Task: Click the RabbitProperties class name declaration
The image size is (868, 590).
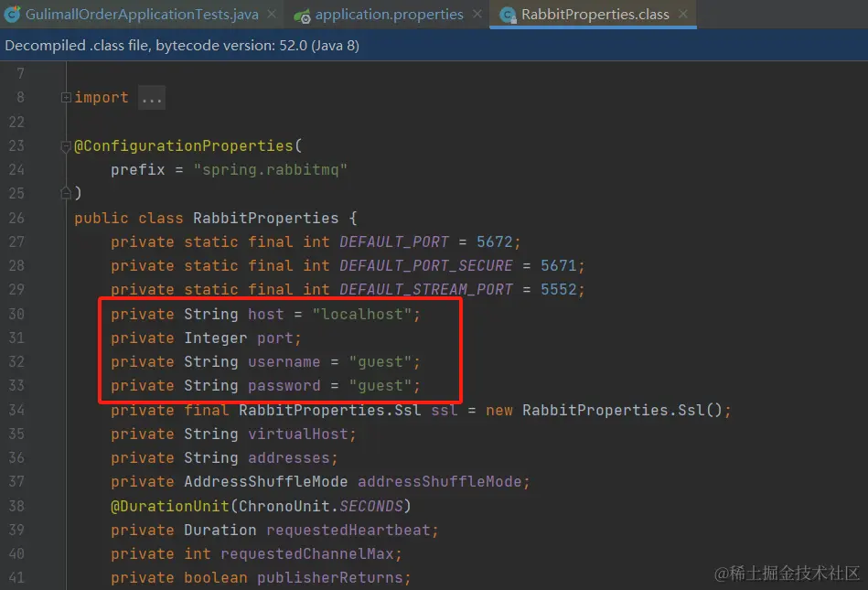Action: click(266, 218)
